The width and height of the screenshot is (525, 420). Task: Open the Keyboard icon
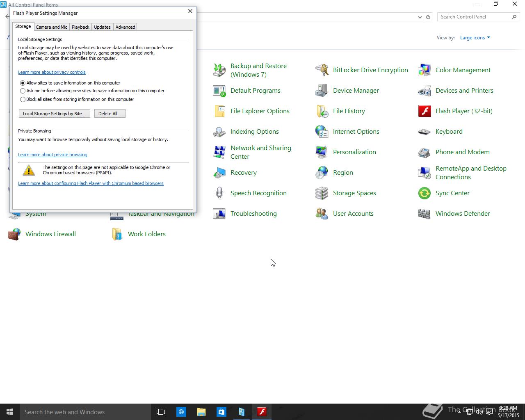pyautogui.click(x=425, y=132)
